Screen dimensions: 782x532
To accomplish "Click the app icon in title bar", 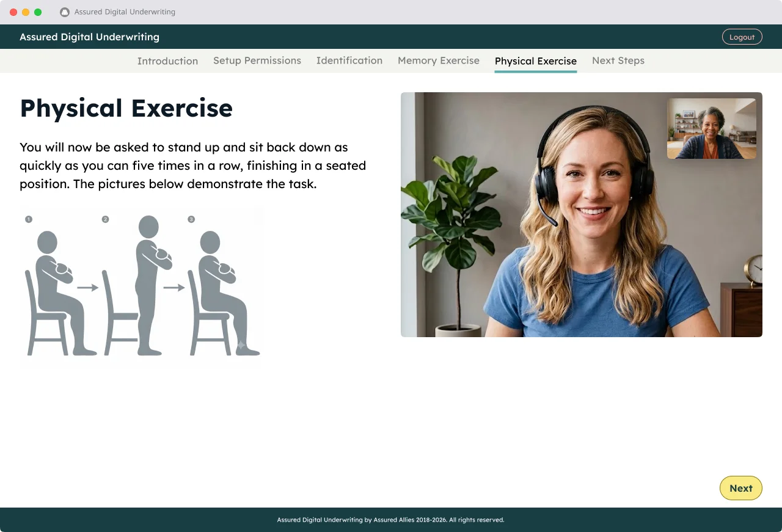I will point(65,12).
